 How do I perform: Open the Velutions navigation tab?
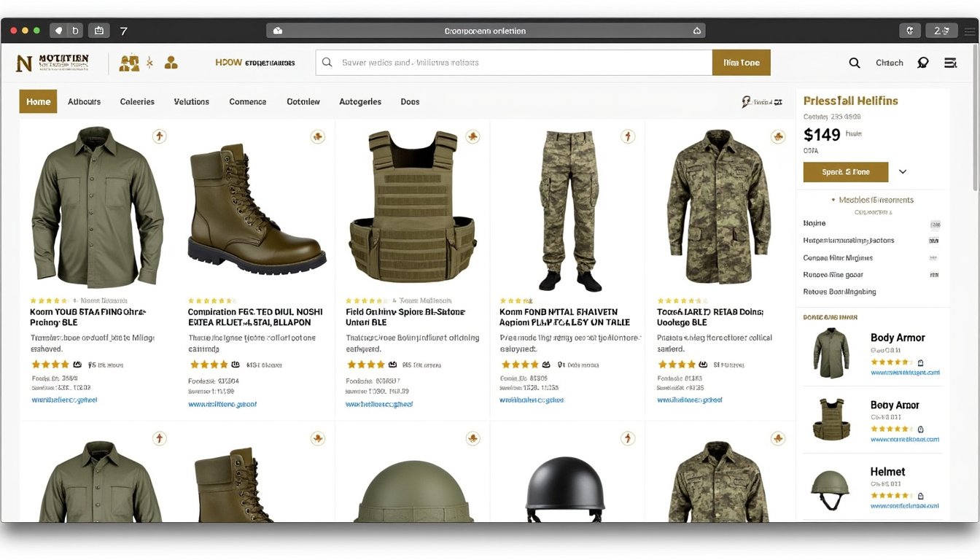192,102
